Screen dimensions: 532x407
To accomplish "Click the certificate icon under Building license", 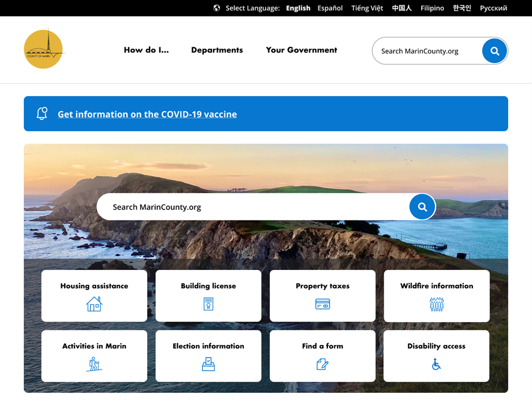I will click(x=209, y=304).
